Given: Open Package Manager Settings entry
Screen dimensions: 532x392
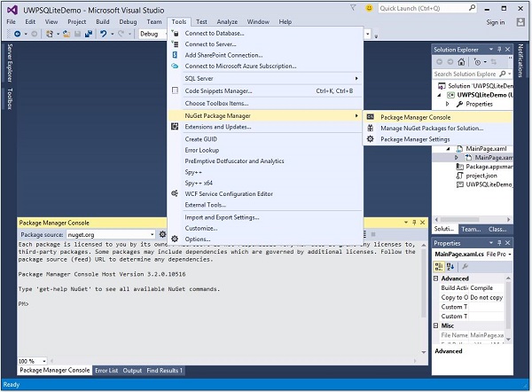Looking at the screenshot, I should click(415, 139).
